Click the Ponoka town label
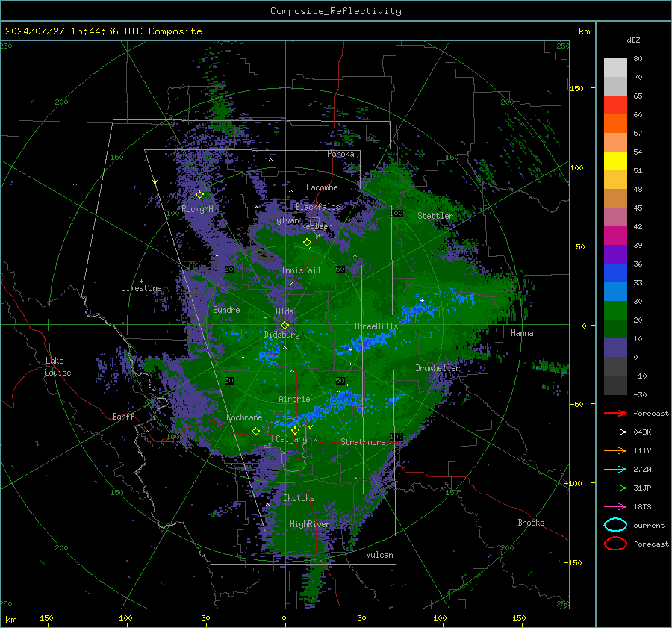The height and width of the screenshot is (628, 672). 340,154
